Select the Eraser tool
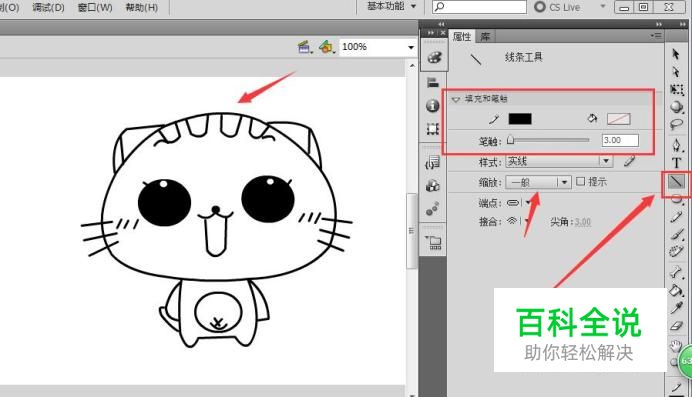The height and width of the screenshot is (397, 692). tap(677, 326)
